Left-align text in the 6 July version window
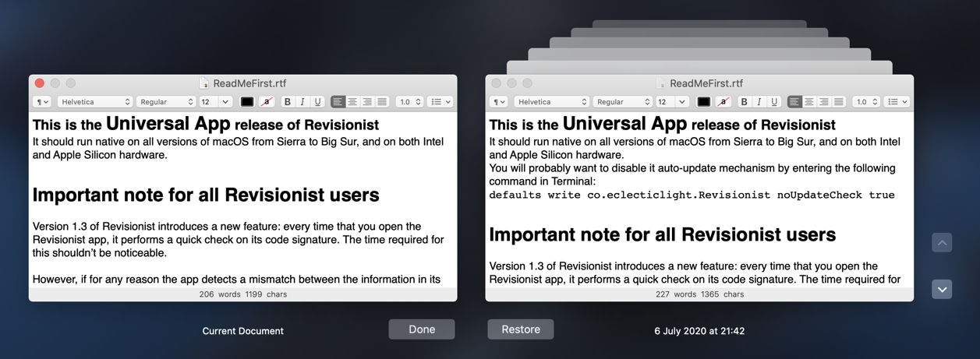 pos(794,102)
